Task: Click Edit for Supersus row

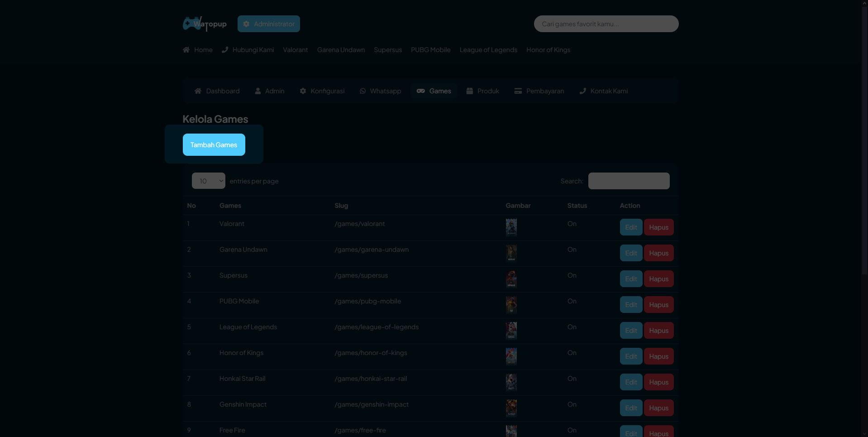Action: pos(631,279)
